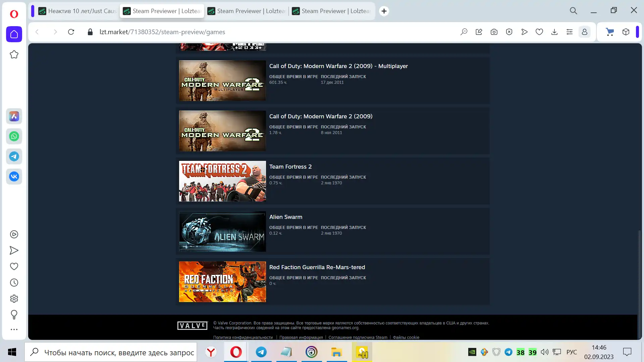Open VK messenger in the sidebar
Screen dimensions: 644x362
tap(14, 177)
